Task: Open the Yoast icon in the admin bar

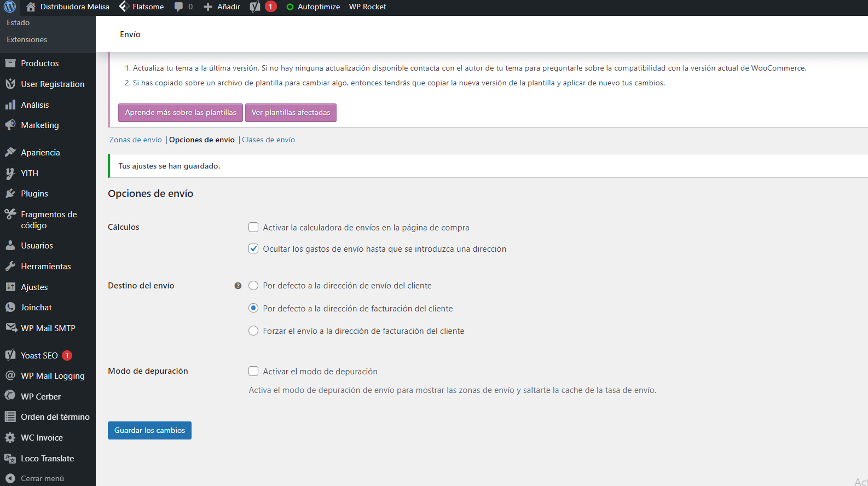Action: point(255,7)
